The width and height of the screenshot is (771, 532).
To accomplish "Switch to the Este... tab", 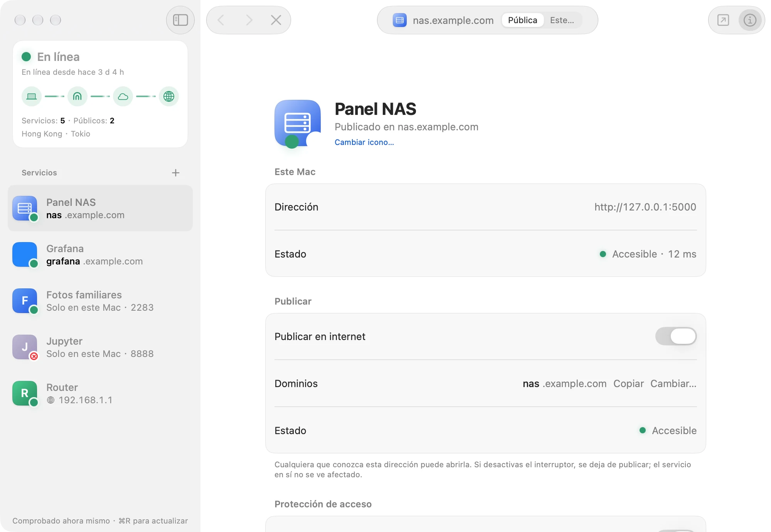I will [x=562, y=20].
